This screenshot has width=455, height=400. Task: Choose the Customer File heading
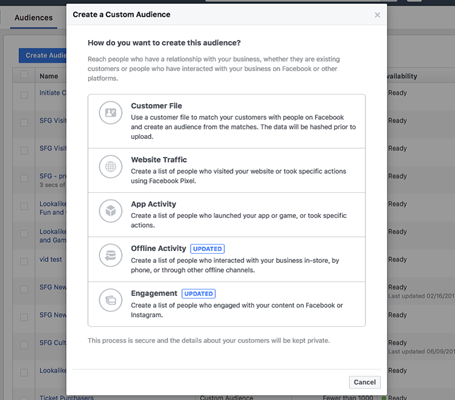pyautogui.click(x=156, y=106)
